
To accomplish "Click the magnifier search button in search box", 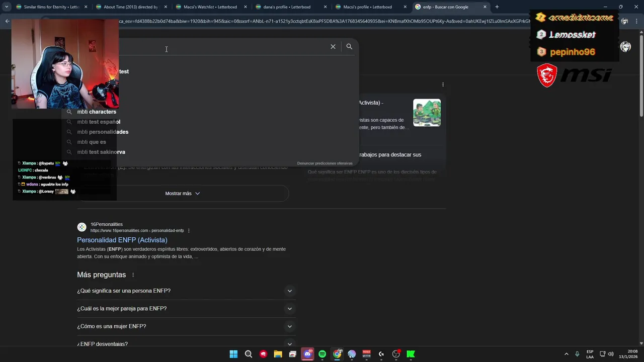I will [349, 46].
